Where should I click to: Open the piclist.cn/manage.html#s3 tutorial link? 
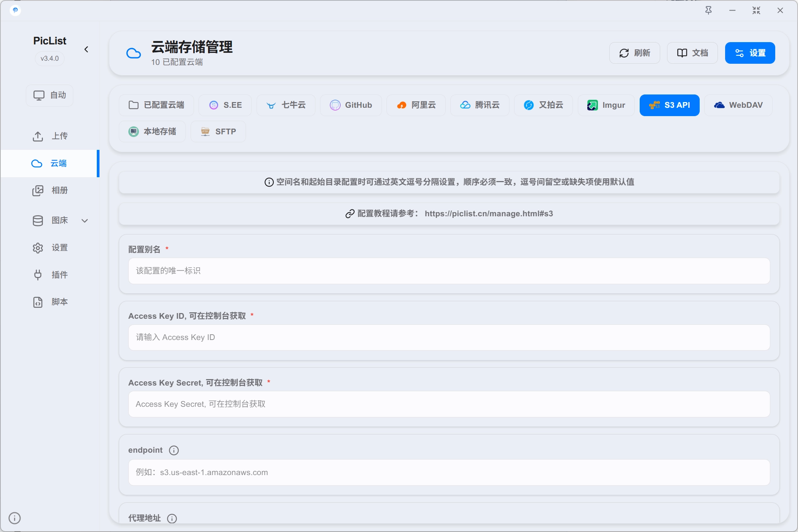[489, 214]
